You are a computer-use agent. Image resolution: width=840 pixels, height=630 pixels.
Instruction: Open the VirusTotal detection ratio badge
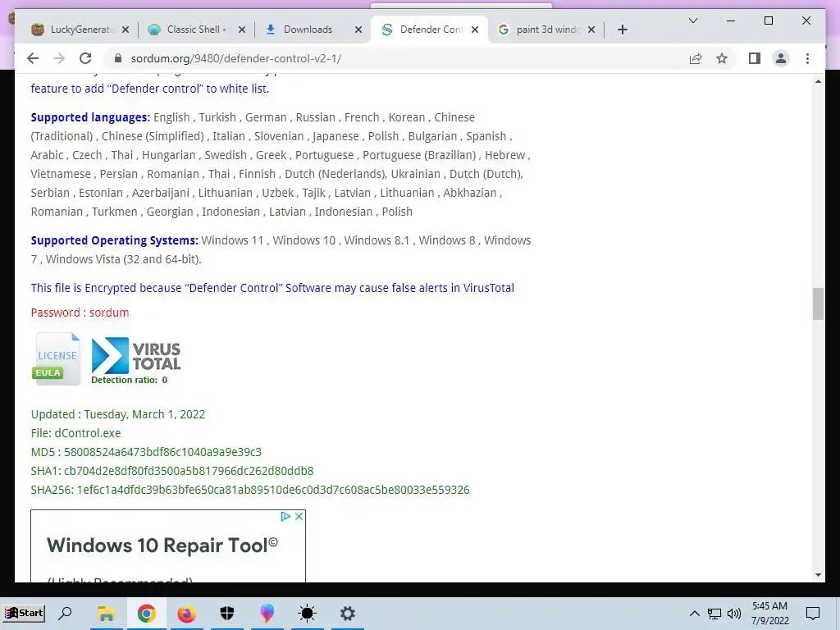point(136,361)
